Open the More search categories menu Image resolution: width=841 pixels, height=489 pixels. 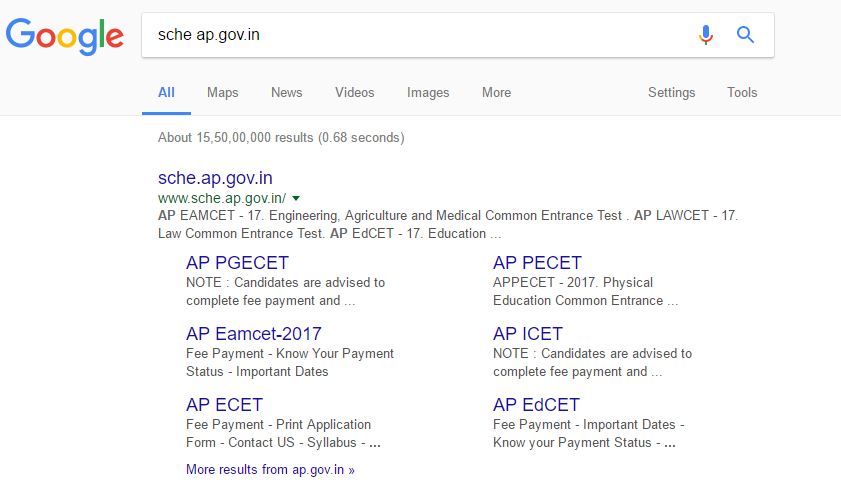496,92
